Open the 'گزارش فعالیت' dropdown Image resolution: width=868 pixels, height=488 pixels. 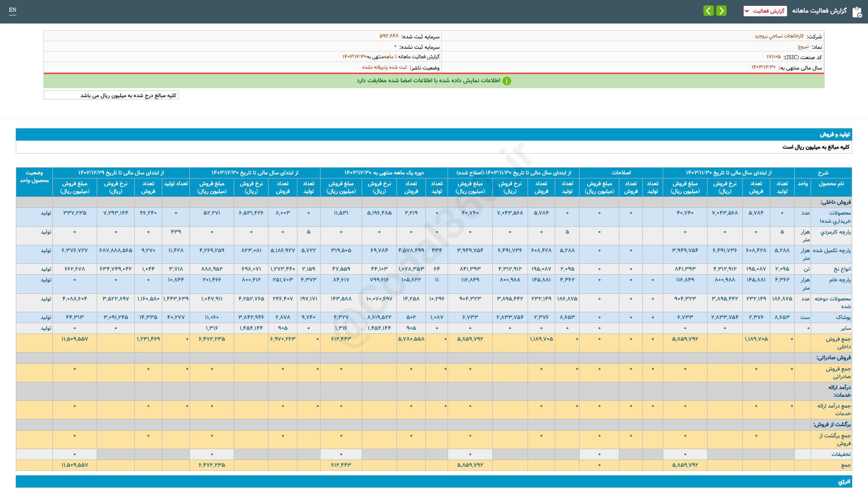[765, 11]
